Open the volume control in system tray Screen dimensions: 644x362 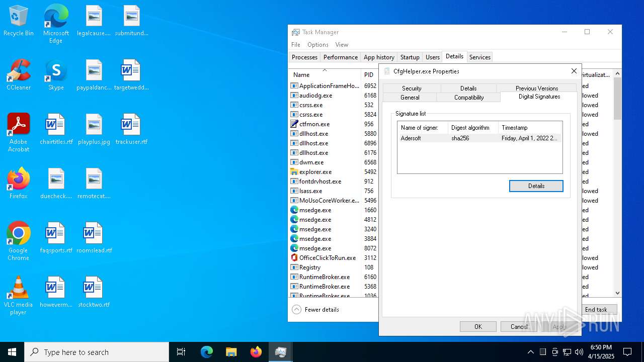579,352
